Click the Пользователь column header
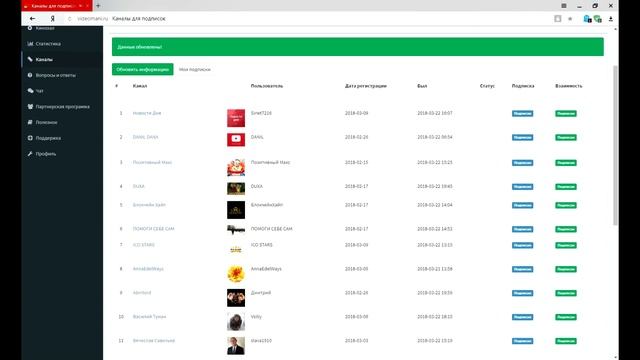This screenshot has height=360, width=640. tap(267, 86)
